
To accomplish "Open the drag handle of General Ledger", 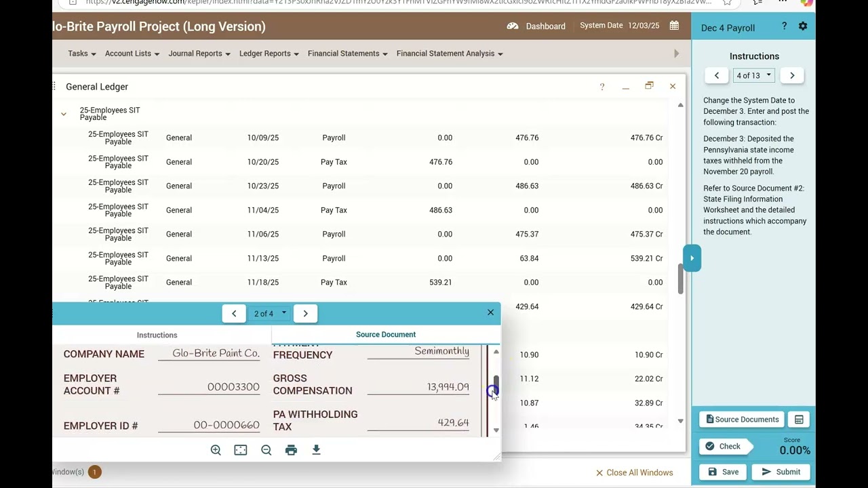I will [54, 86].
